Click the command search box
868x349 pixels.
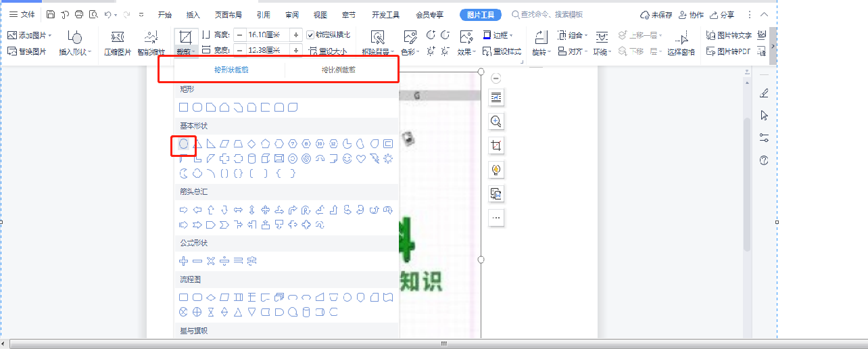click(x=548, y=14)
